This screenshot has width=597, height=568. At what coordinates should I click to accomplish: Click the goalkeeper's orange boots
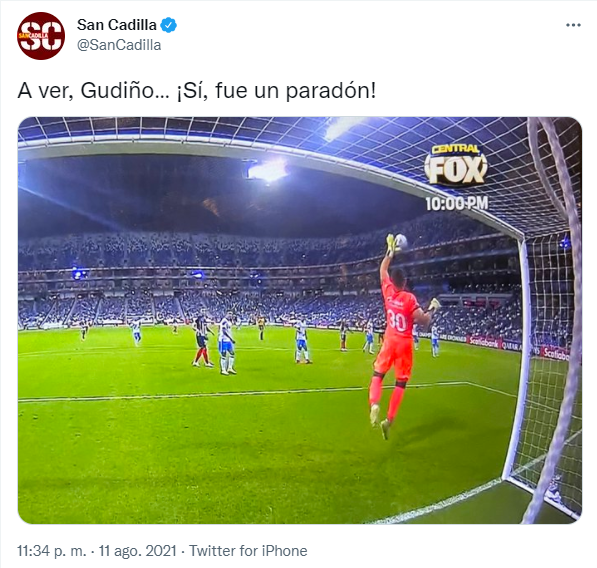[x=380, y=421]
